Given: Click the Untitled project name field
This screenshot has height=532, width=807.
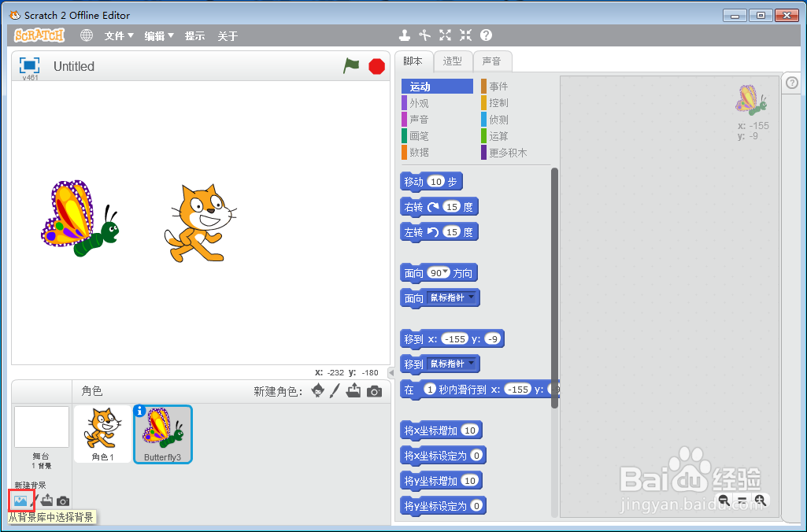Looking at the screenshot, I should click(73, 66).
